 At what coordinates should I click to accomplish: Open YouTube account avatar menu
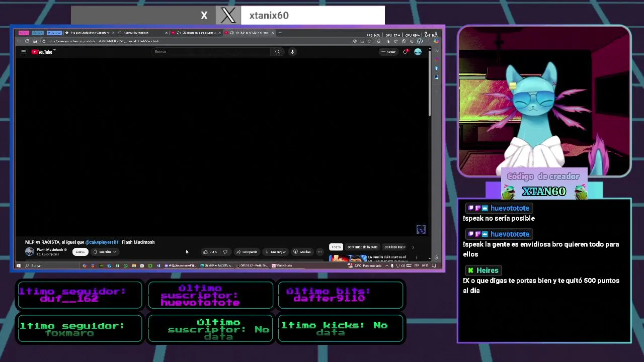coord(418,52)
